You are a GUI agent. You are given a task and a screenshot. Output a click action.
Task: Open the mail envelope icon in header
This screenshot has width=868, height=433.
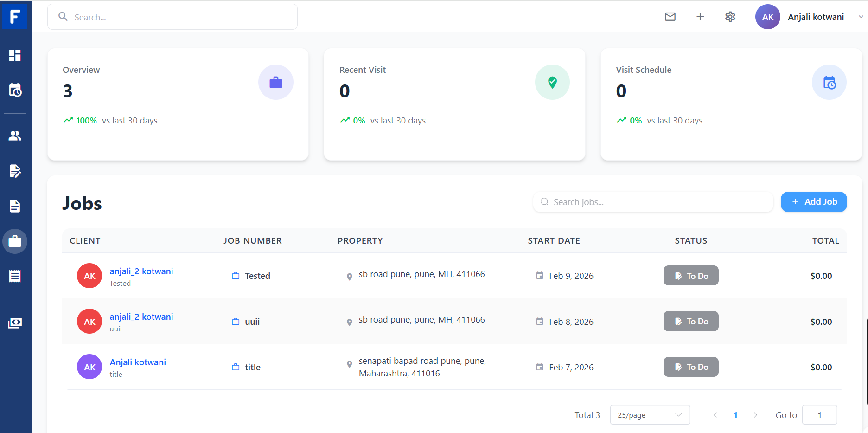coord(670,17)
